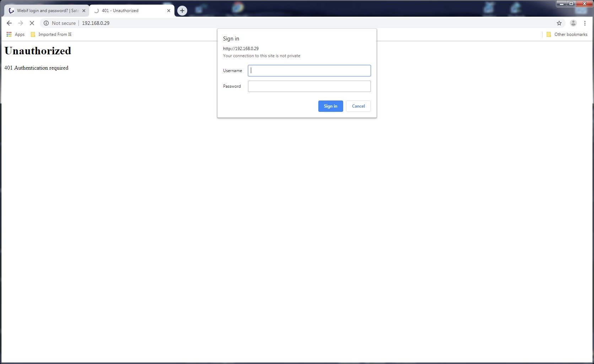Screen dimensions: 594x364
Task: Click the forward navigation arrow
Action: [21, 23]
